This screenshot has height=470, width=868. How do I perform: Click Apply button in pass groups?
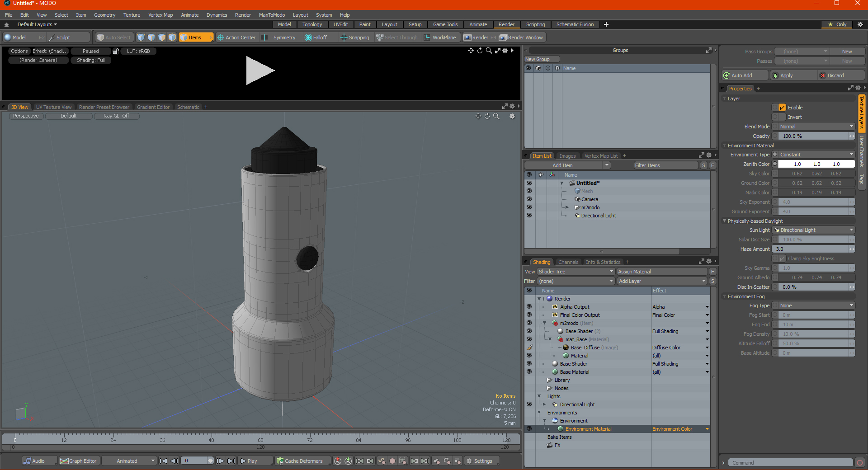pos(794,75)
